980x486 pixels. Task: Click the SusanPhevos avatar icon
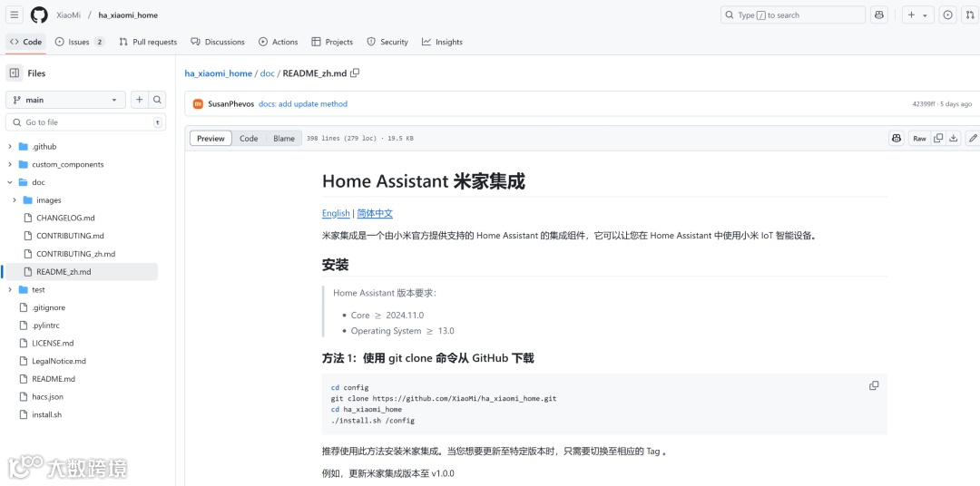(198, 103)
